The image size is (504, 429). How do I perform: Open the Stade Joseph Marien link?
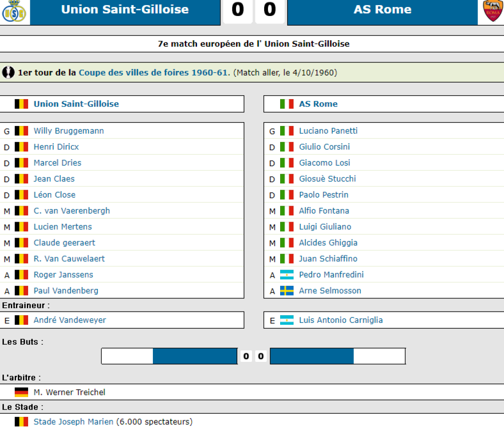(73, 422)
